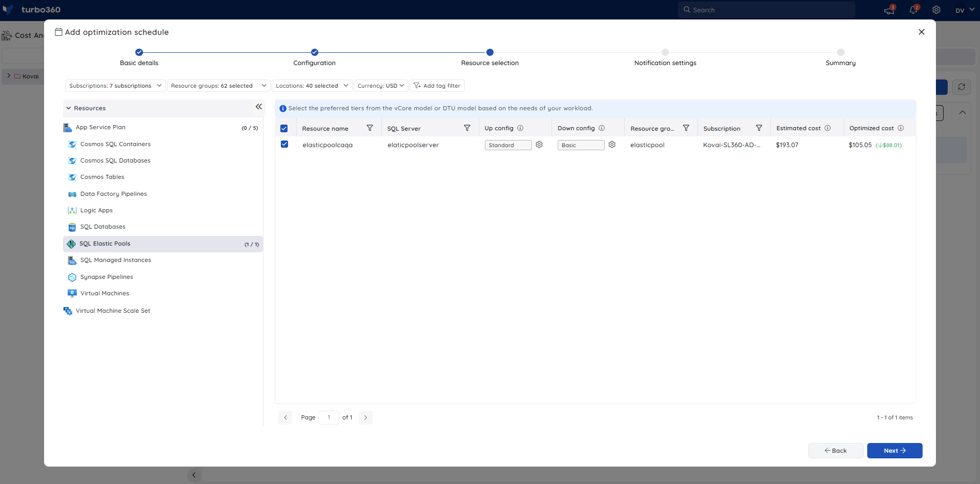Screen dimensions: 980x484
Task: Select SQL Elastic Pools resource type
Action: coord(163,244)
